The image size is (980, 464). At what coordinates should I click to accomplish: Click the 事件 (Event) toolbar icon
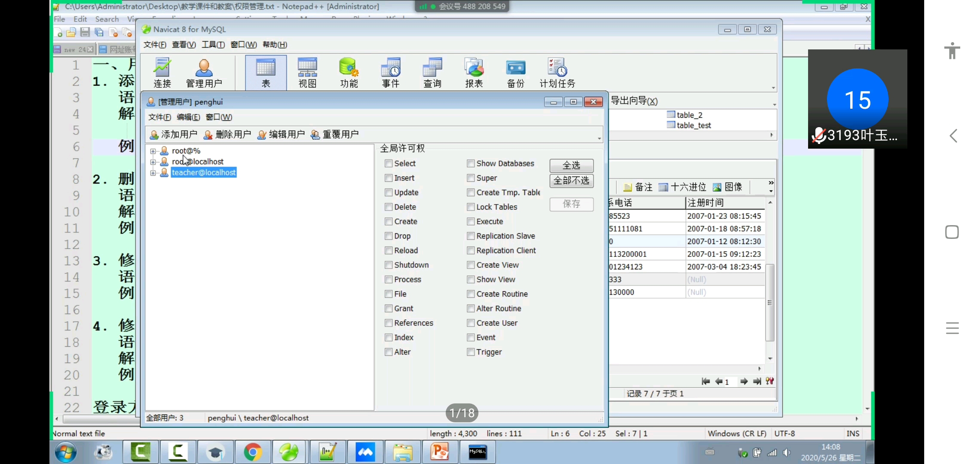click(390, 72)
